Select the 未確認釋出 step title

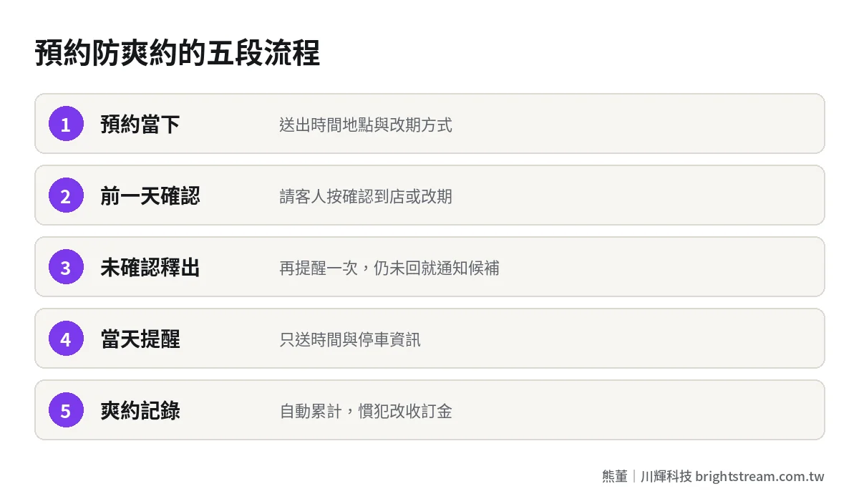click(150, 268)
